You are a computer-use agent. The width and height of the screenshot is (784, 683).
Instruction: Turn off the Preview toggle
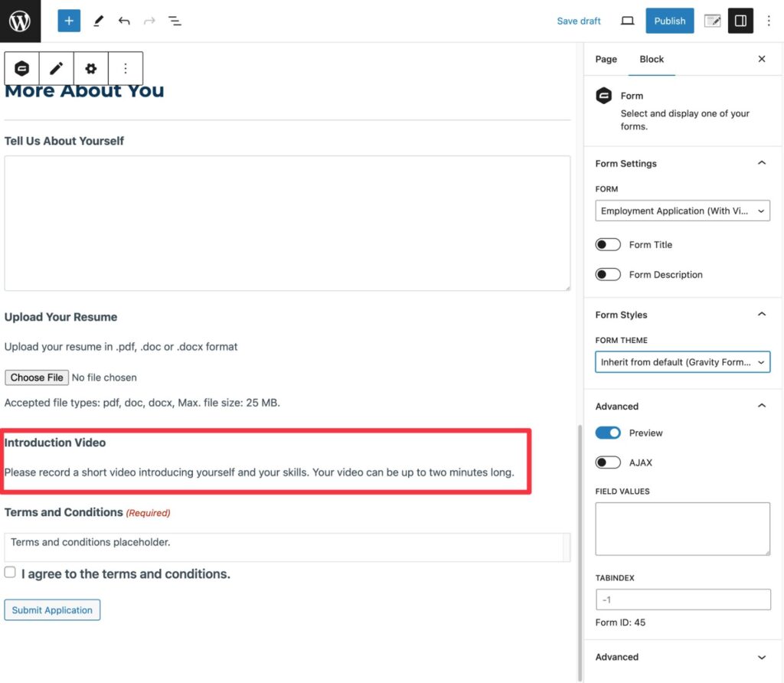pos(608,433)
